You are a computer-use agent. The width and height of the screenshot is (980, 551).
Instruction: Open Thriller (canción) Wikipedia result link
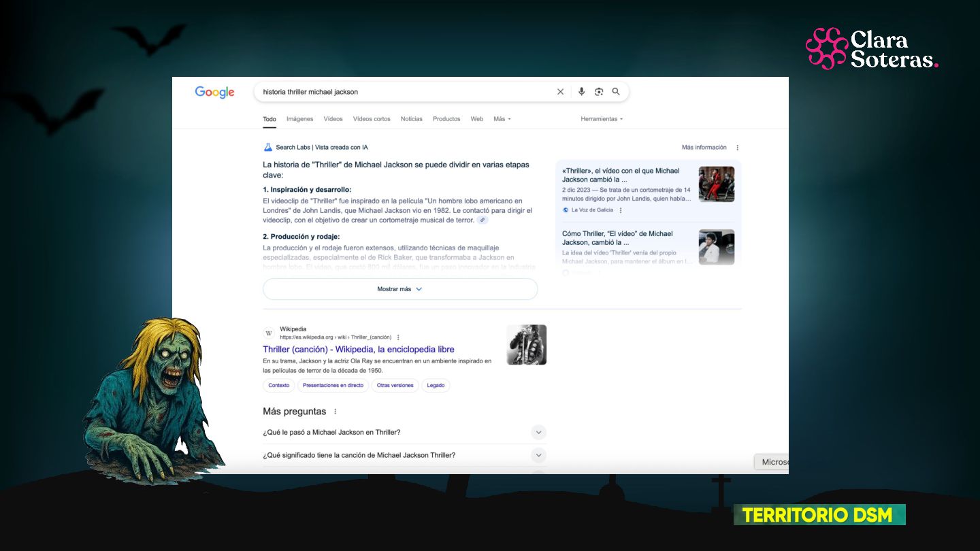[x=359, y=350]
